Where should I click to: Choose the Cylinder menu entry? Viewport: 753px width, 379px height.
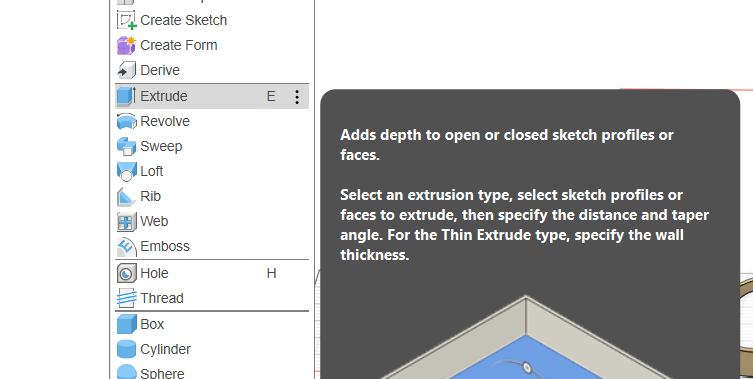pyautogui.click(x=212, y=349)
